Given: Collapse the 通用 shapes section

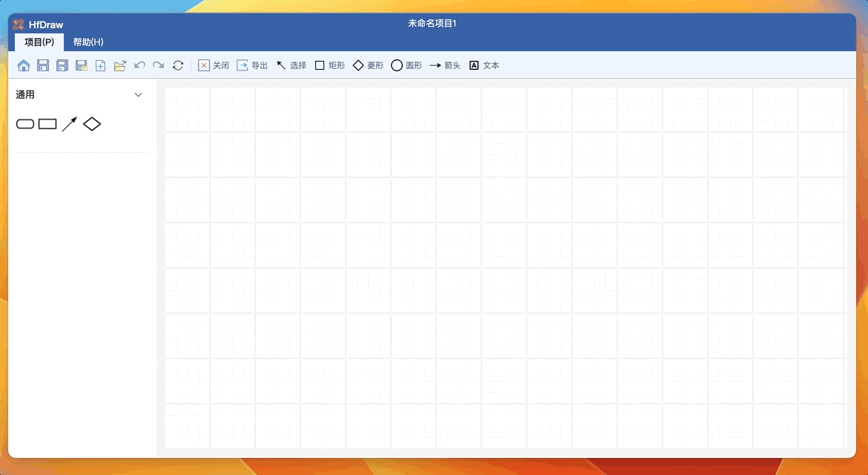Looking at the screenshot, I should tap(138, 95).
